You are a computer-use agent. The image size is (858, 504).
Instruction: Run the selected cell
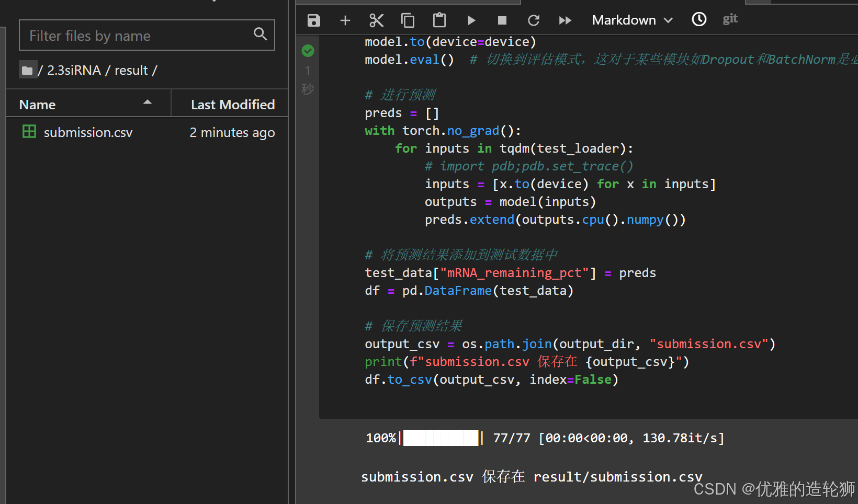click(x=471, y=20)
